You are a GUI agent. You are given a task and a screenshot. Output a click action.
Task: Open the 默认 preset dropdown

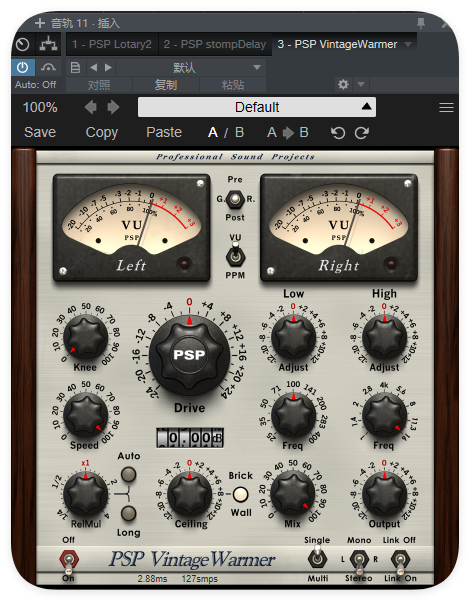(x=191, y=68)
